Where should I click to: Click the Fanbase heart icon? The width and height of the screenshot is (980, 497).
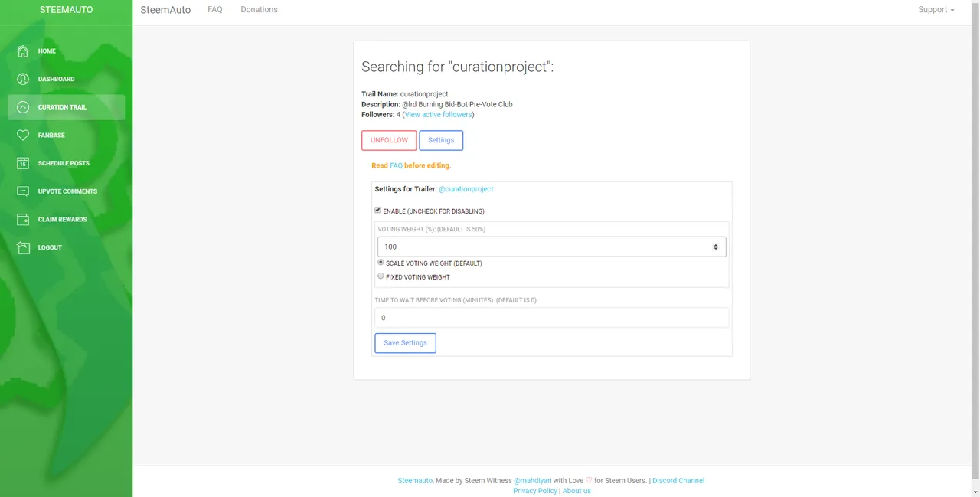click(23, 136)
